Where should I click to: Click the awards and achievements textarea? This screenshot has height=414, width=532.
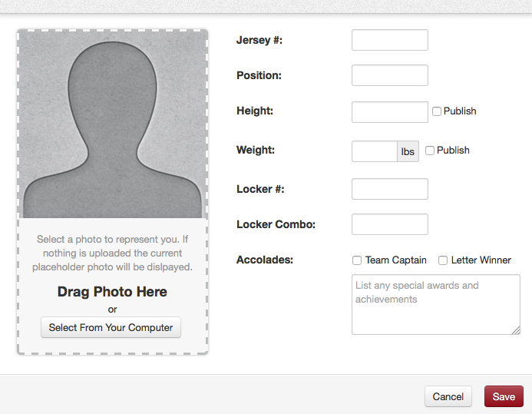point(435,305)
